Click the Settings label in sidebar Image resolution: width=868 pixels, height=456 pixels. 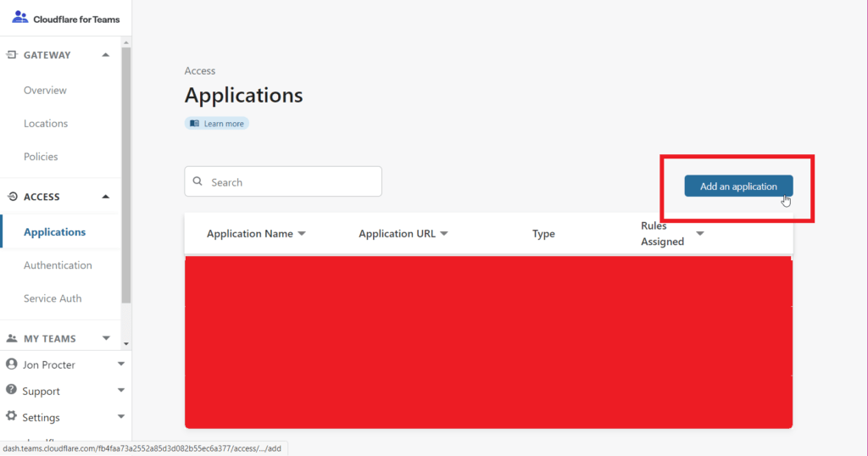[x=41, y=417]
